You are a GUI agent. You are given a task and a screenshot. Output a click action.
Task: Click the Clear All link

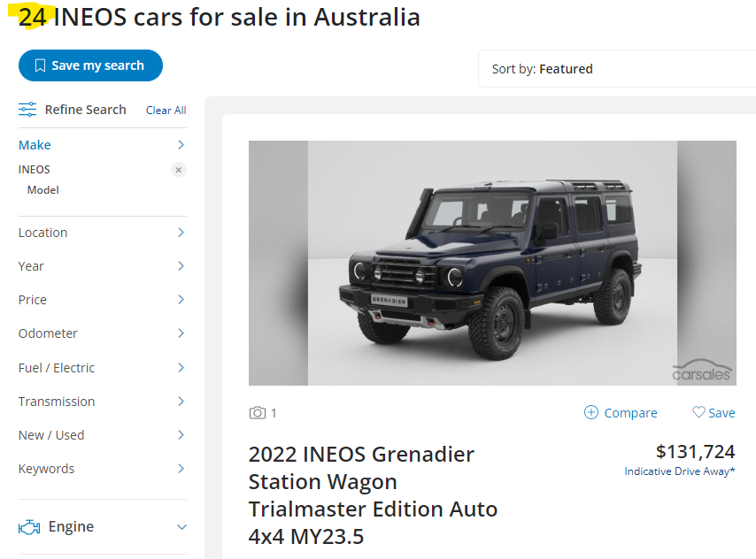point(166,111)
